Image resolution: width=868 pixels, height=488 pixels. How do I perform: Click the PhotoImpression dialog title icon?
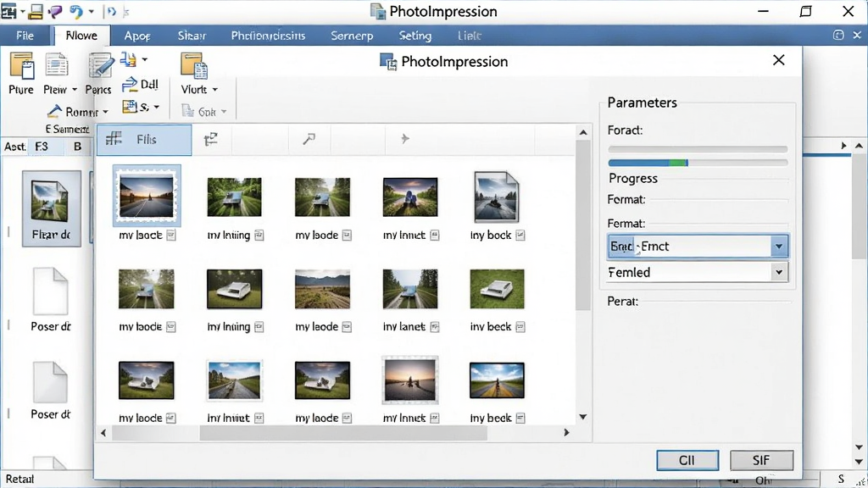(x=388, y=62)
